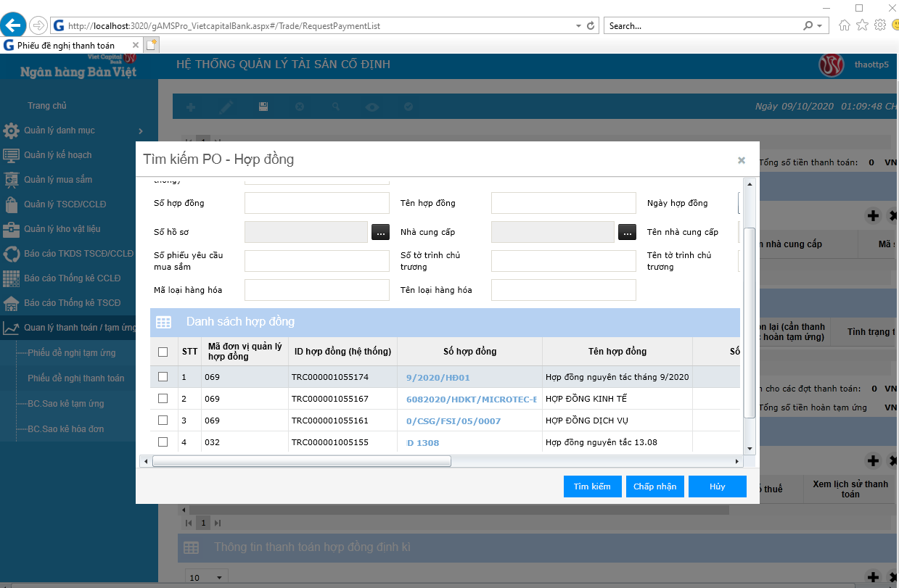Click the Tìm kiếm button in the dialog
This screenshot has width=899, height=588.
click(x=592, y=486)
